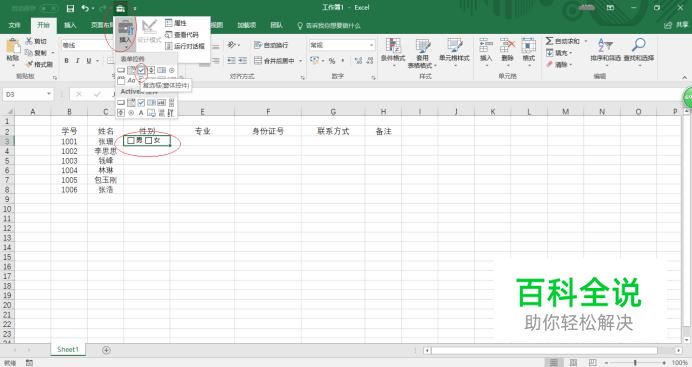692x367 pixels.
Task: Open the Name Box dropdown
Action: (49, 94)
